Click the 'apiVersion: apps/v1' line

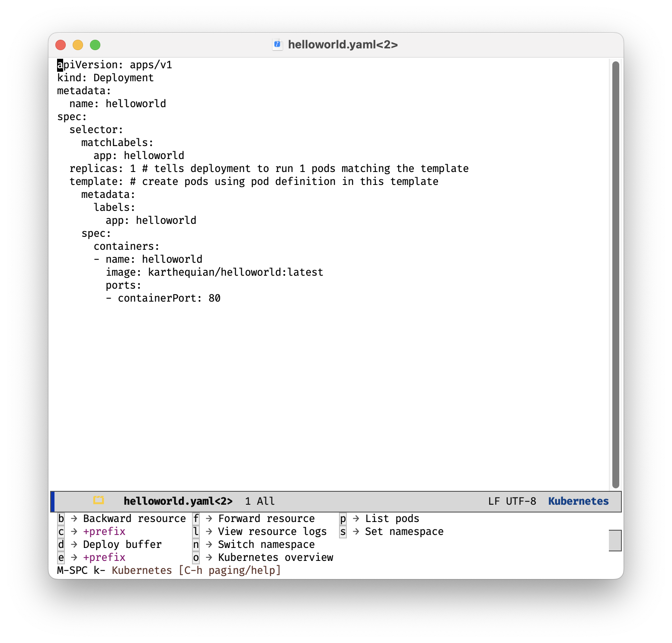115,65
